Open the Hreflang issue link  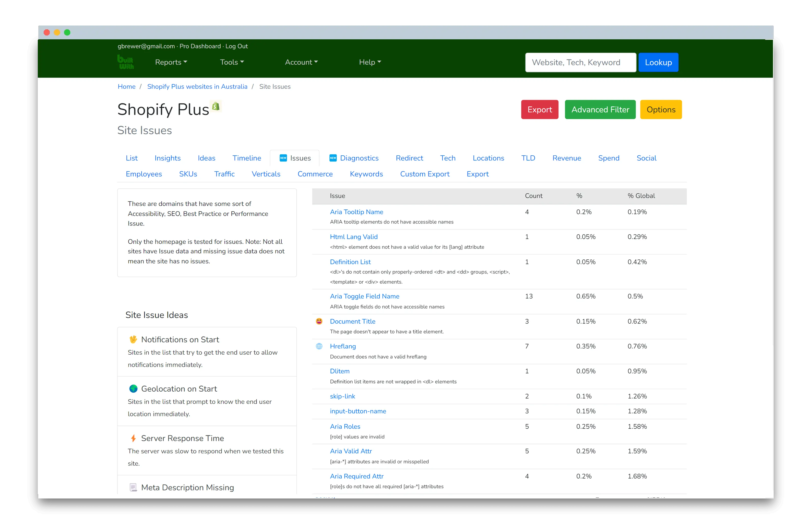point(343,346)
